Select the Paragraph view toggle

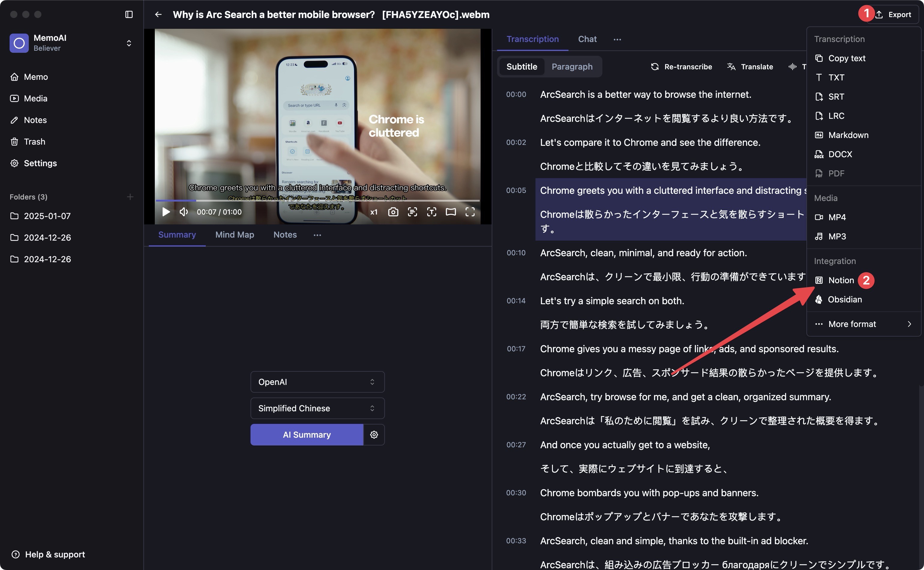[572, 67]
